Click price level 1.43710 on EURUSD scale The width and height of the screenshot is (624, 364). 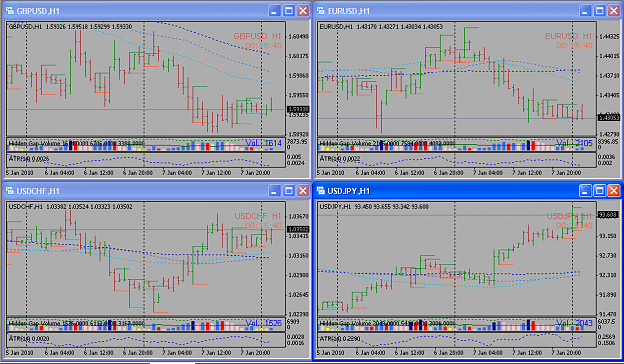(x=609, y=76)
